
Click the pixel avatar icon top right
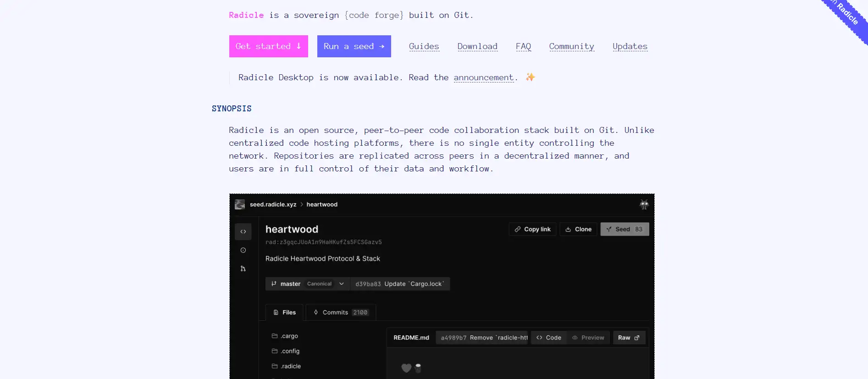point(644,205)
